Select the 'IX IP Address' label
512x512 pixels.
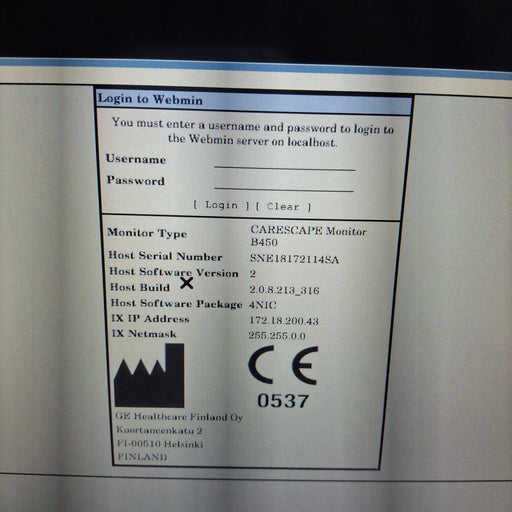pyautogui.click(x=150, y=319)
